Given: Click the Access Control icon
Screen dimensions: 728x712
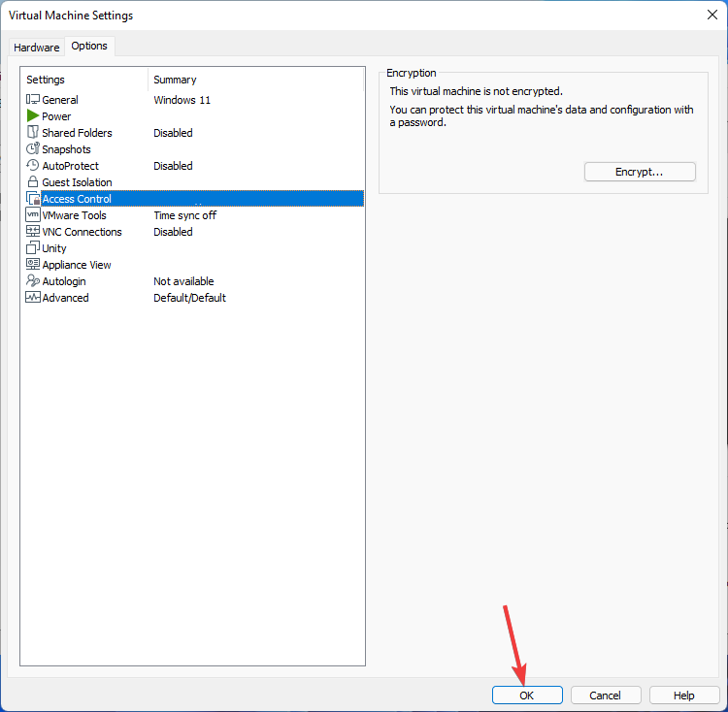Looking at the screenshot, I should coord(33,199).
